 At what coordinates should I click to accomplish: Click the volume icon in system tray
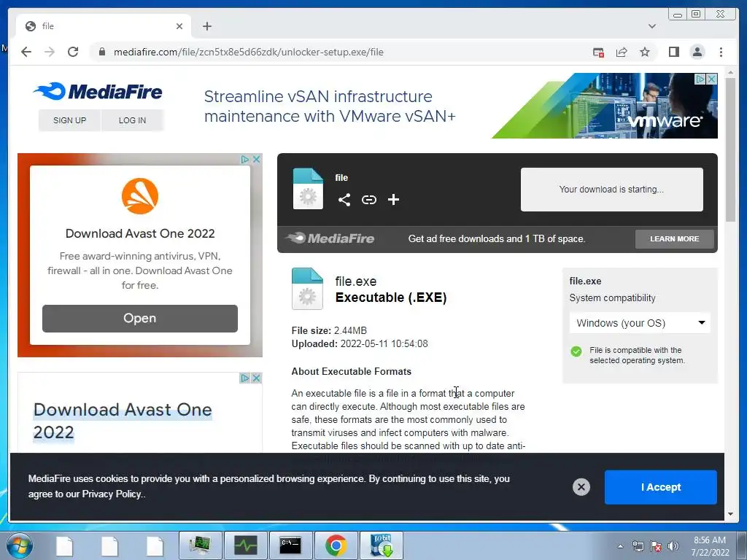pos(673,546)
